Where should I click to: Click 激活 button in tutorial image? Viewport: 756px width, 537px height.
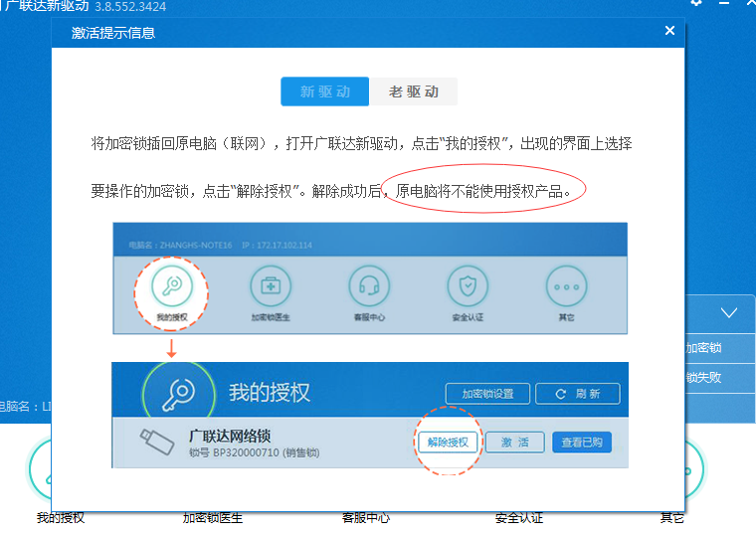[514, 443]
